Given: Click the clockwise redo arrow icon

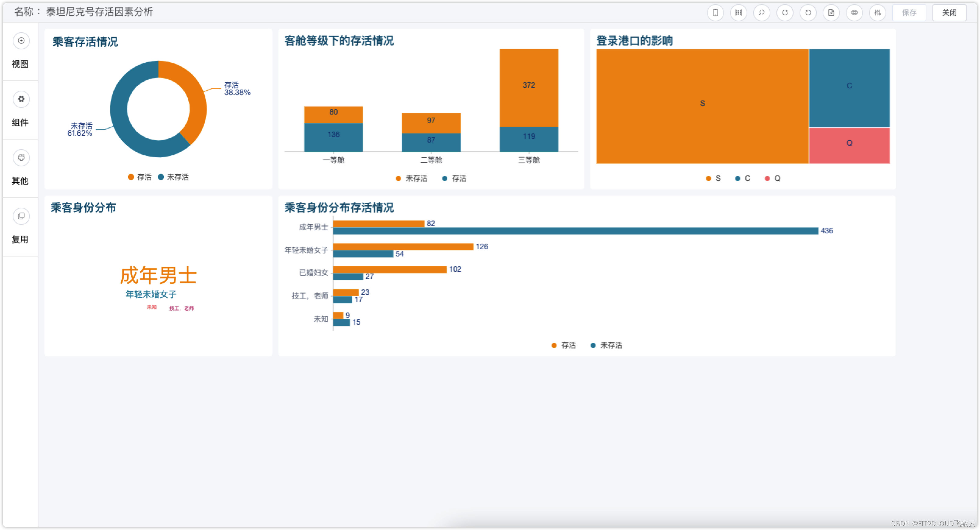Looking at the screenshot, I should (x=785, y=12).
